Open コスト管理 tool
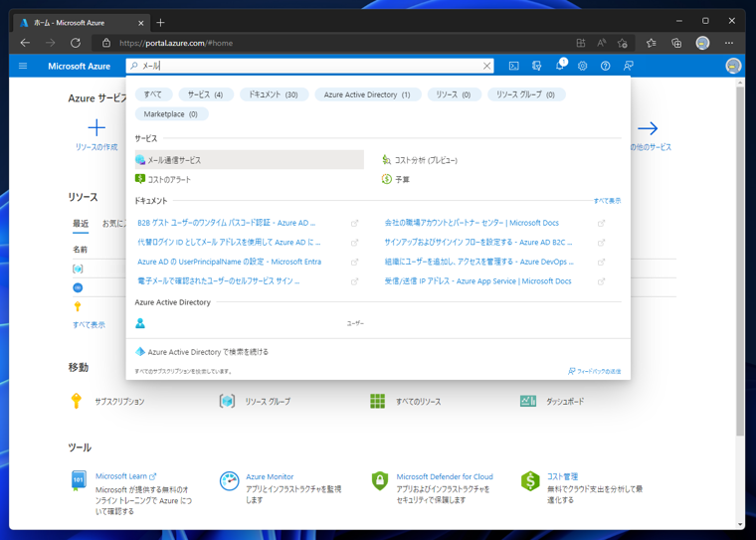This screenshot has width=756, height=540. [562, 476]
